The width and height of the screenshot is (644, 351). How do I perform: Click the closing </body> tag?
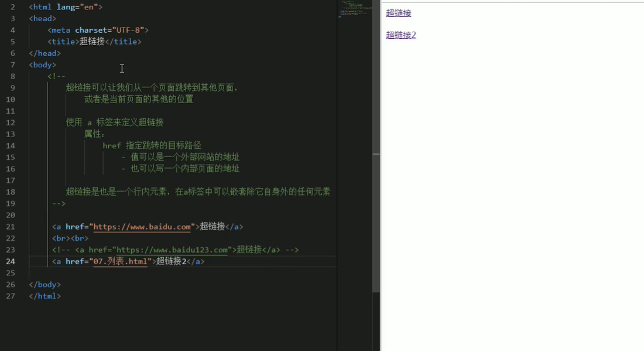[x=44, y=284]
